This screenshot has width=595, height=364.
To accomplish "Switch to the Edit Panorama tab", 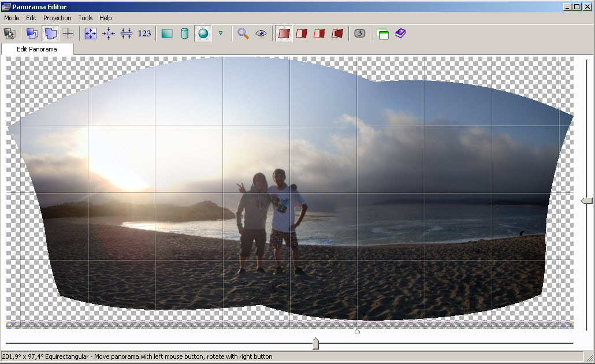I will 37,49.
